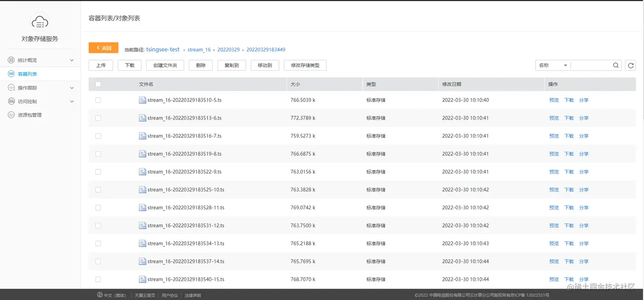Click the refresh list icon button
Image resolution: width=644 pixels, height=300 pixels.
[x=630, y=66]
